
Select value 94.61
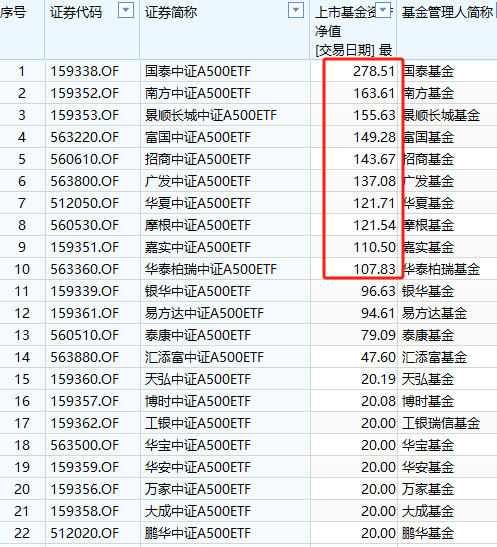coord(378,313)
